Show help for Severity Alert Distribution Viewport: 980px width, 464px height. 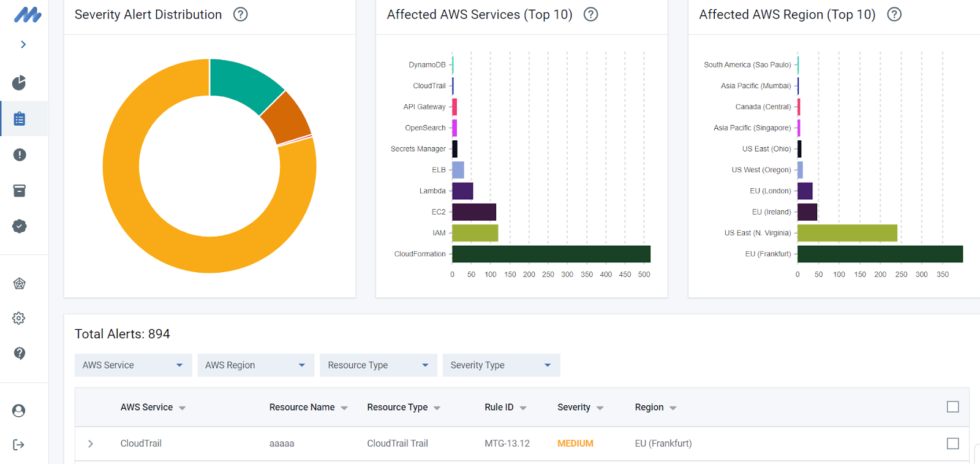(241, 14)
